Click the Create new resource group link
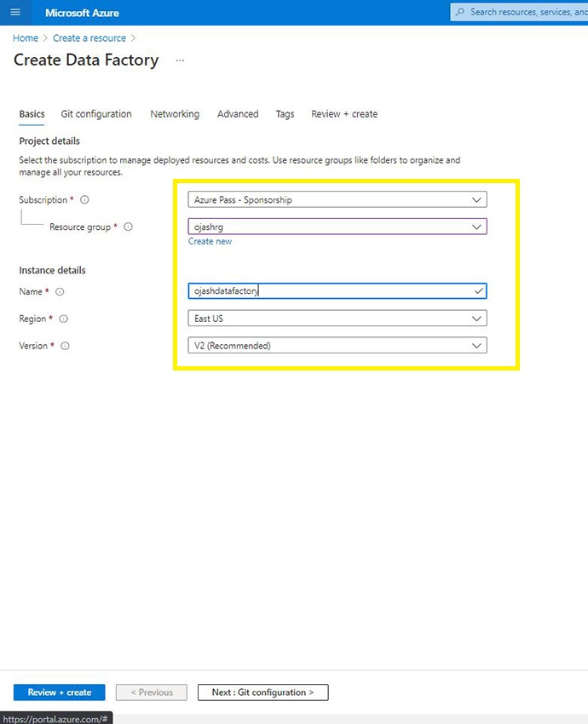The width and height of the screenshot is (588, 724). point(210,242)
